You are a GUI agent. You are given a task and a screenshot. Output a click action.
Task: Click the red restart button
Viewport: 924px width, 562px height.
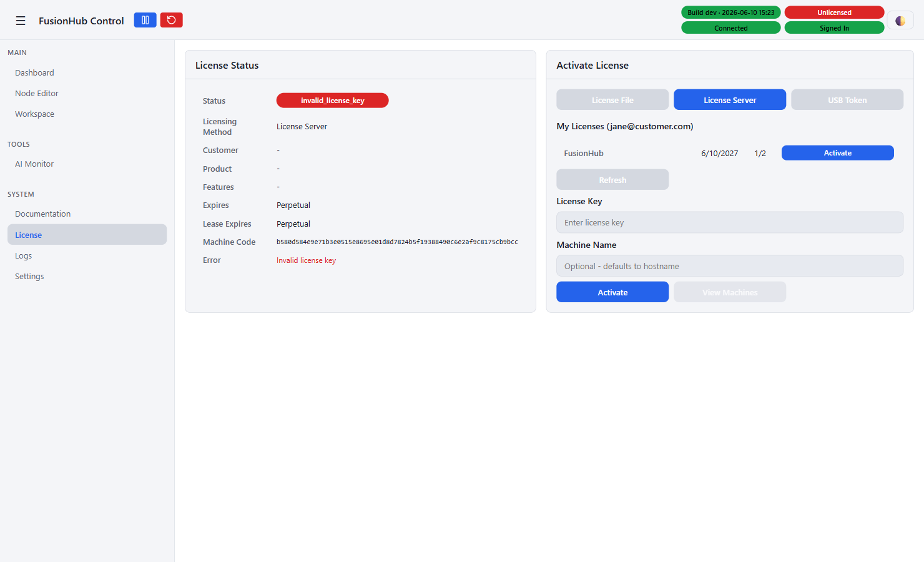(x=171, y=20)
